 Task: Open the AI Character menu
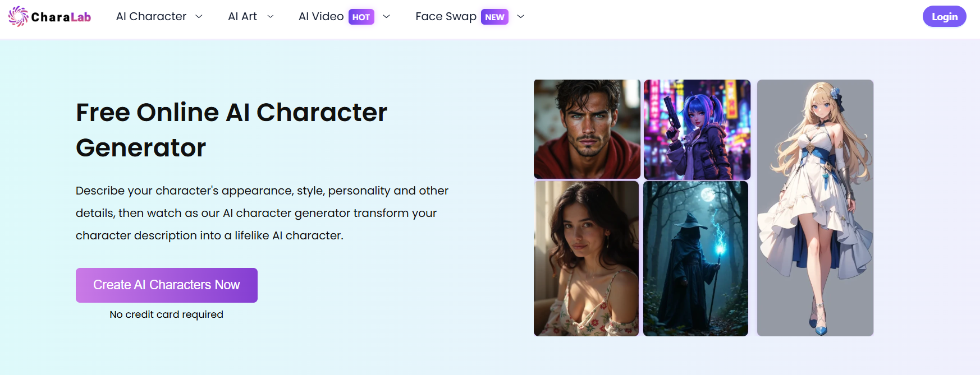click(151, 17)
